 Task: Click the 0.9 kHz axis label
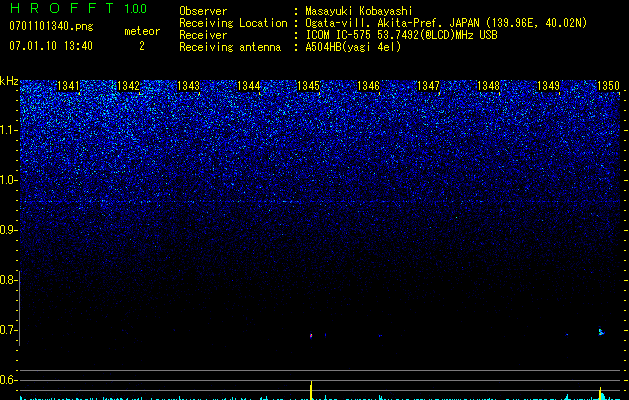(7, 230)
